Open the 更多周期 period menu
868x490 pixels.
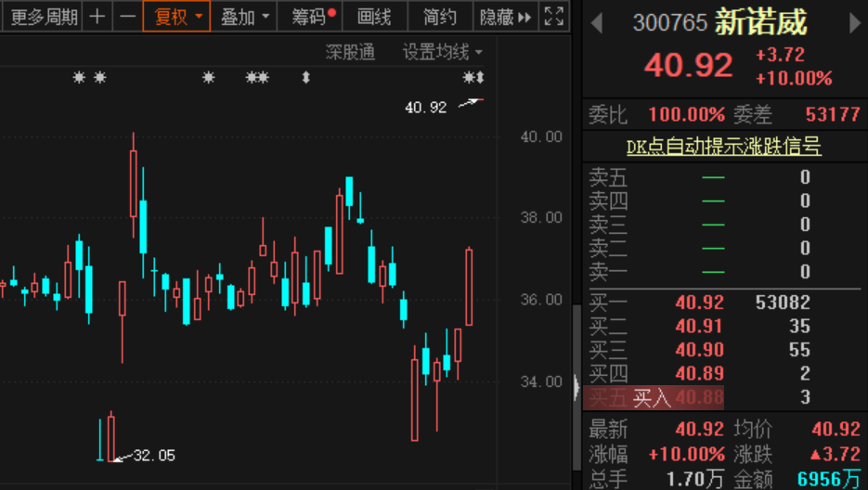click(x=44, y=17)
